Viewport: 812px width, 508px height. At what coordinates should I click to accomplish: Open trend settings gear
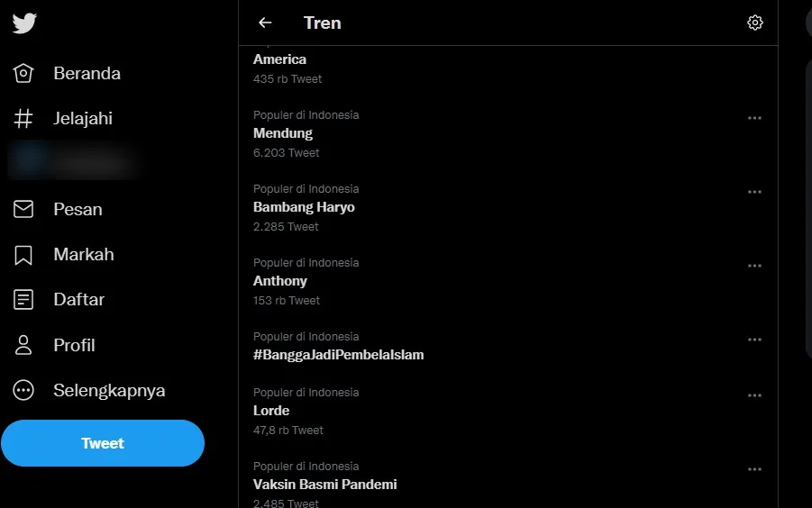[755, 23]
